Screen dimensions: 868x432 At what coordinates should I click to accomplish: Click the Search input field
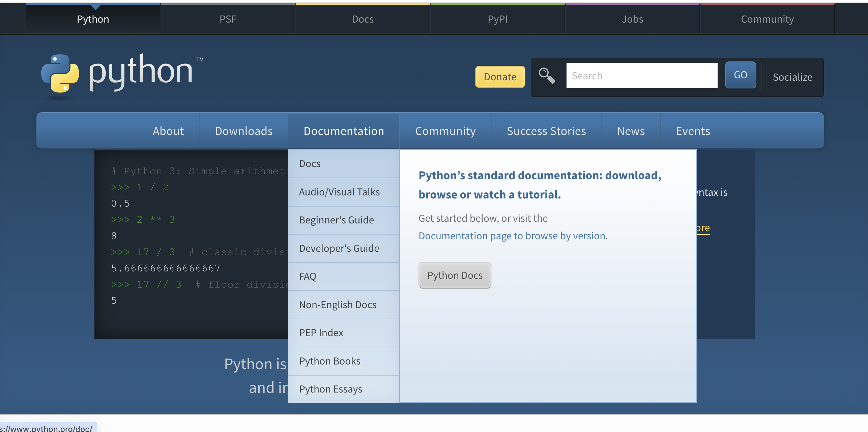pyautogui.click(x=641, y=76)
